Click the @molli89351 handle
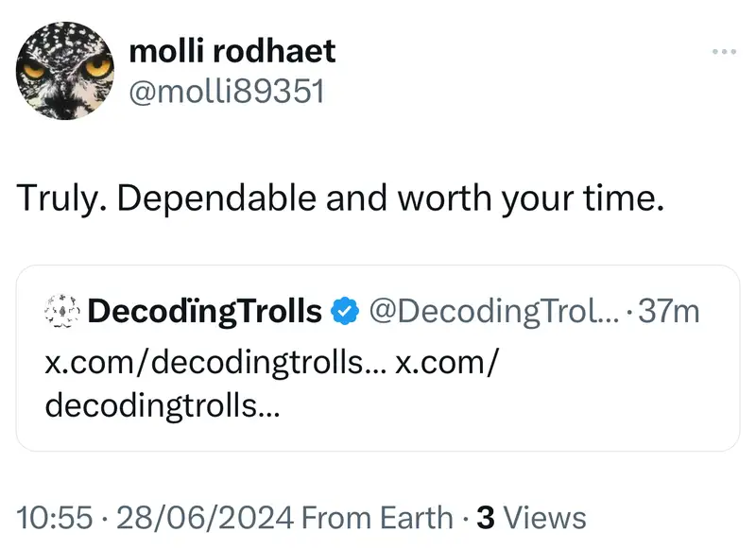Viewport: 756px width, 549px height. 226,91
